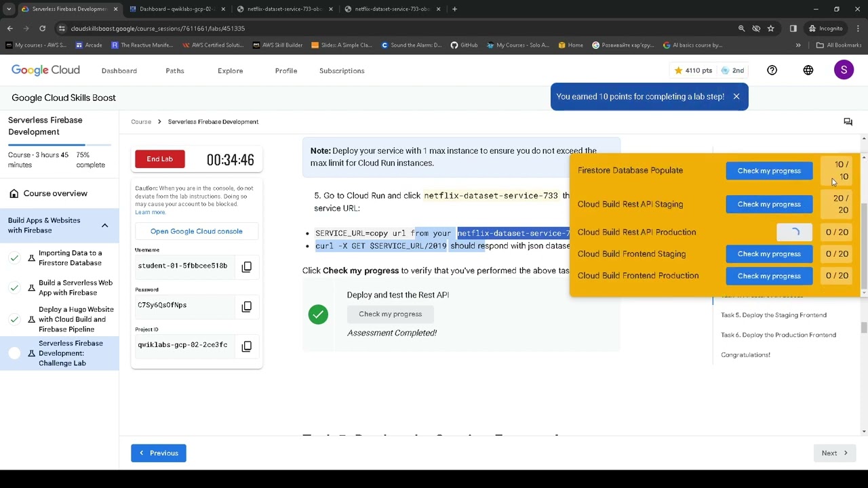This screenshot has width=868, height=488.
Task: Jump to Congratulations section
Action: pos(745,355)
